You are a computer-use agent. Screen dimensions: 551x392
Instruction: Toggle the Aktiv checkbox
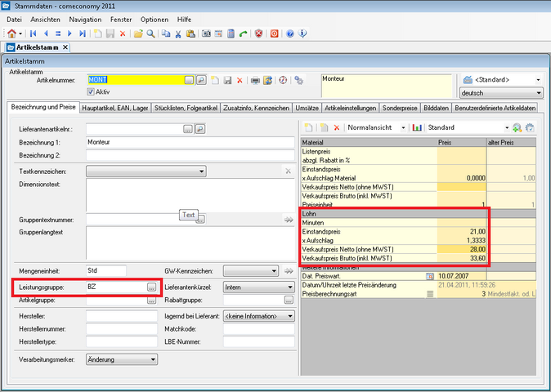tap(91, 92)
